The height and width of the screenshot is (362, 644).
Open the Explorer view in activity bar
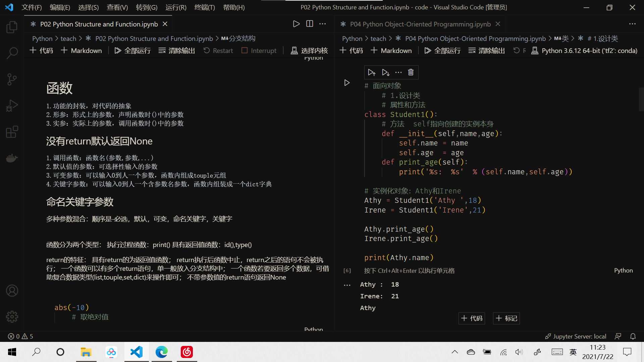tap(12, 27)
